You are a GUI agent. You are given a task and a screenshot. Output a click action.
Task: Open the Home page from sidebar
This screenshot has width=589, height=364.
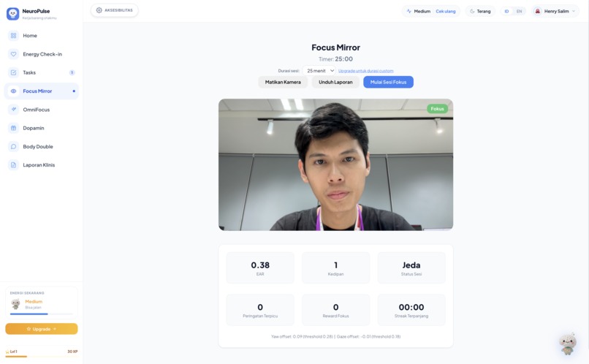(42, 36)
